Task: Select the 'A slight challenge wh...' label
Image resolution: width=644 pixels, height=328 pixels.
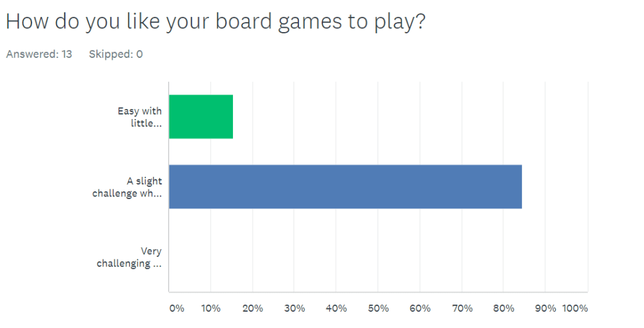Action: tap(127, 187)
